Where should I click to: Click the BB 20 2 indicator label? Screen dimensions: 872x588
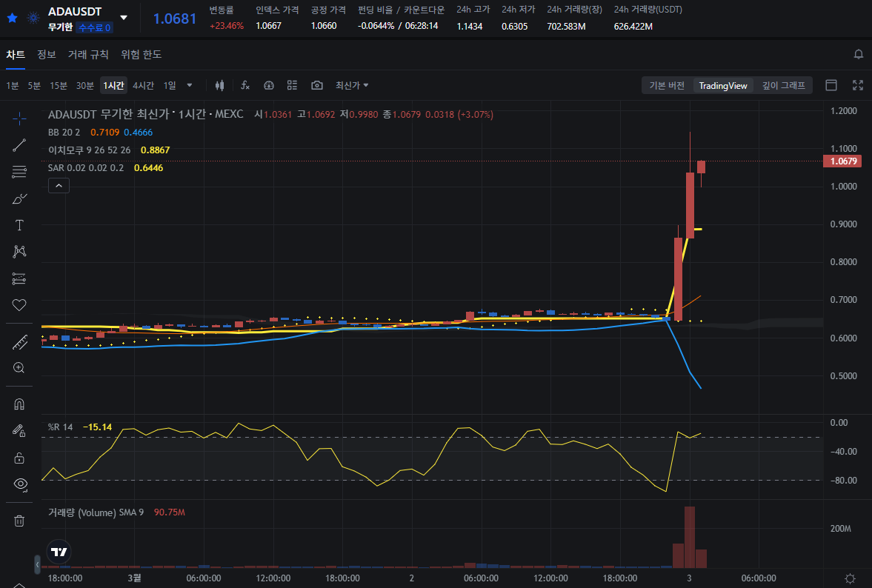click(x=64, y=133)
